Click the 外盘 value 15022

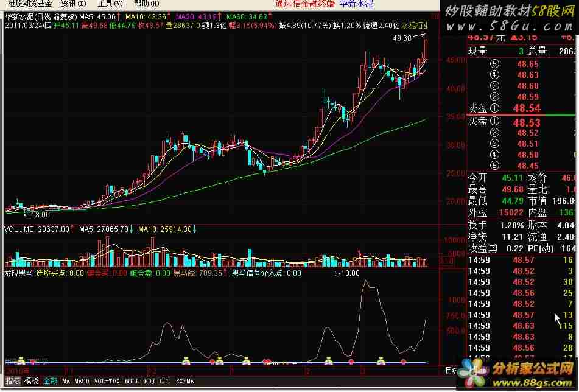tap(511, 212)
